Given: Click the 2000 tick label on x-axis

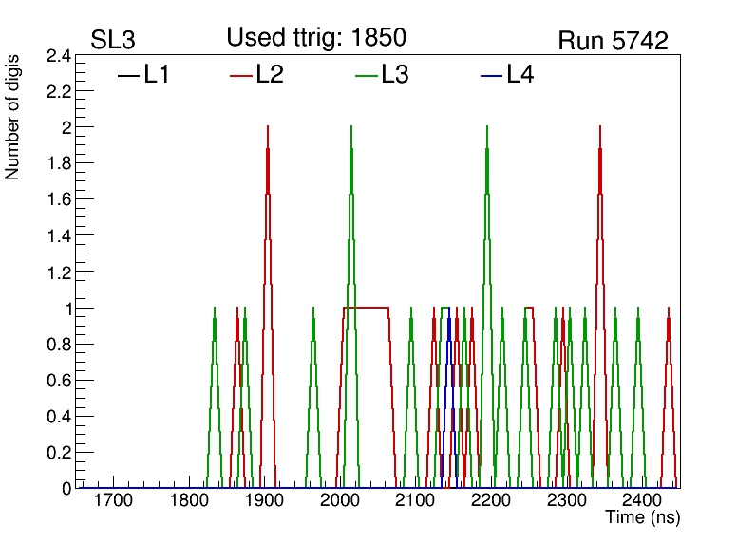Looking at the screenshot, I should tap(339, 501).
